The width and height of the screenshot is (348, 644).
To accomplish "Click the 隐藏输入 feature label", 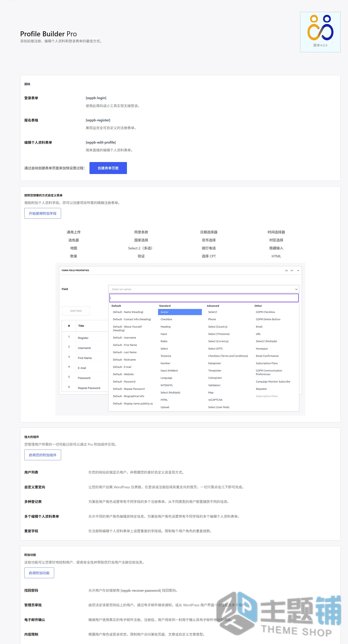I will point(276,248).
